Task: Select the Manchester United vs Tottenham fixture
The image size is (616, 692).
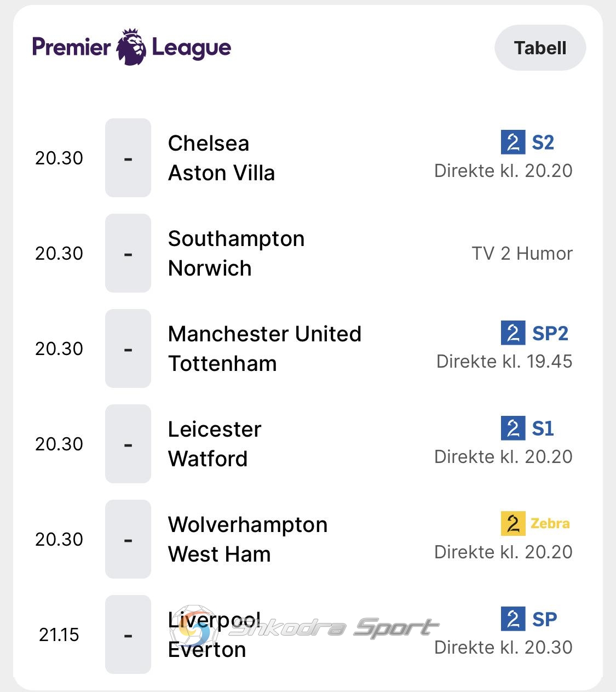Action: pos(264,348)
